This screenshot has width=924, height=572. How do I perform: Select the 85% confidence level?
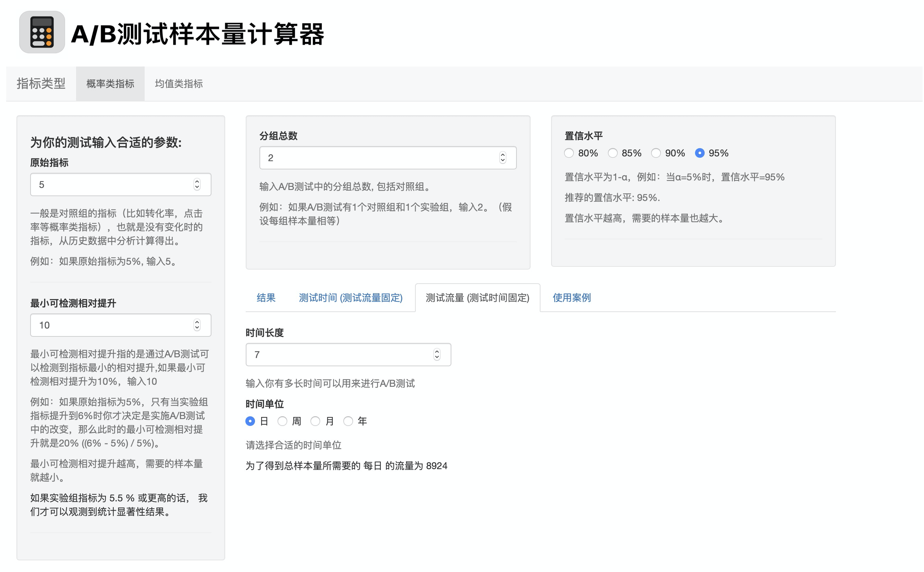tap(612, 153)
